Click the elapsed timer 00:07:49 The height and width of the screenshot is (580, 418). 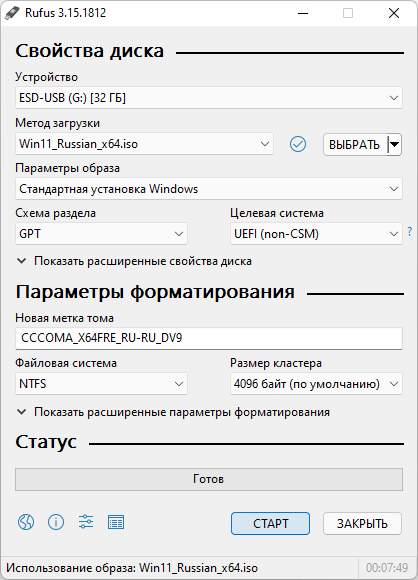[x=387, y=567]
